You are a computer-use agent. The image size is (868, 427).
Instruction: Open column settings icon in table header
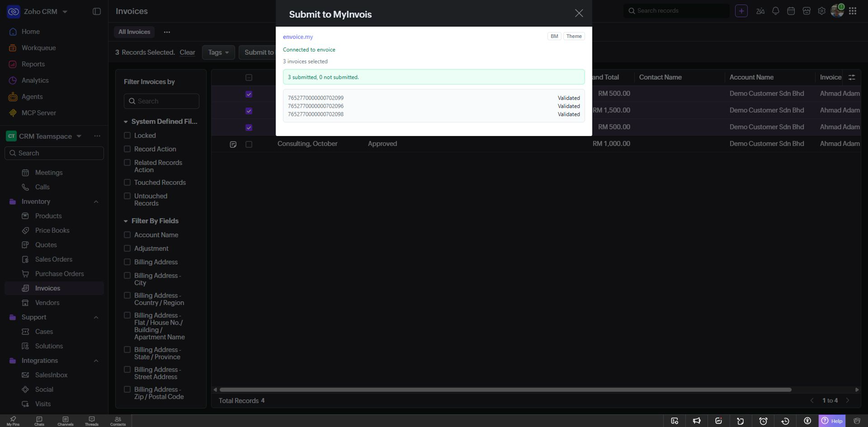(852, 77)
